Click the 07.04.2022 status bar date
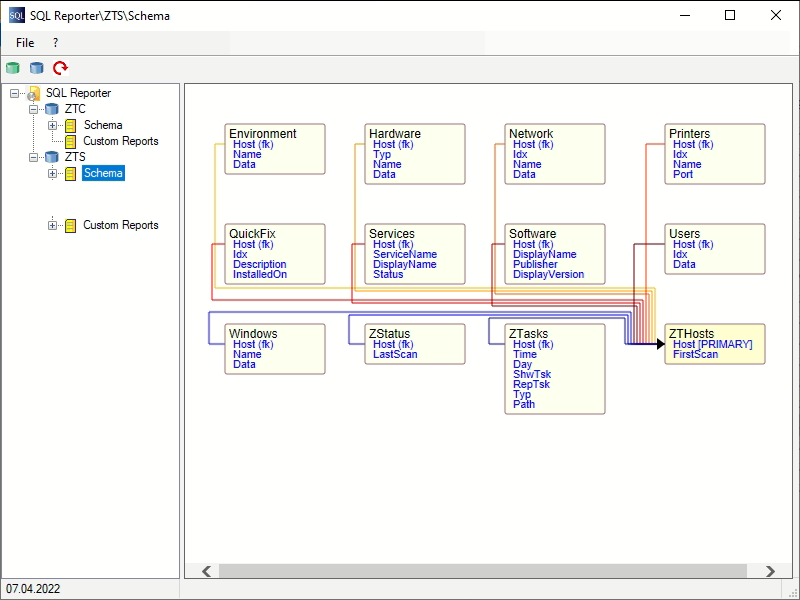This screenshot has width=800, height=600. (33, 589)
